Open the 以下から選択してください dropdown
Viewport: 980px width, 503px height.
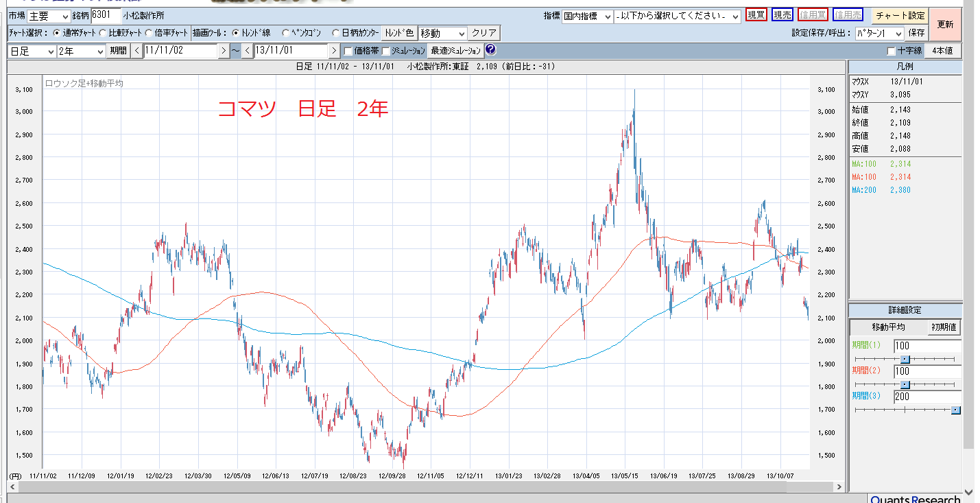(678, 16)
